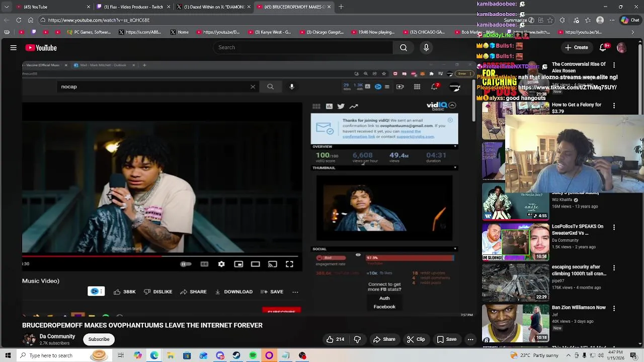The height and width of the screenshot is (362, 644).
Task: Dislike the Da Community video
Action: pyautogui.click(x=357, y=339)
